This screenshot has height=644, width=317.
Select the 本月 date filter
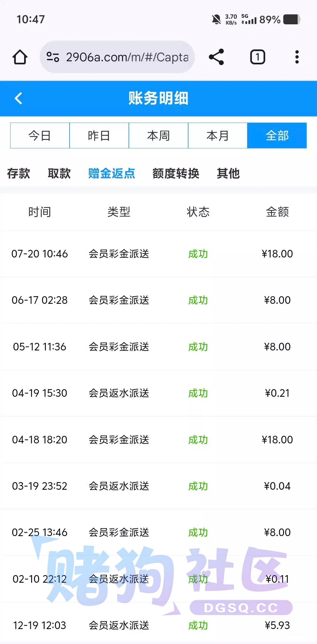pyautogui.click(x=218, y=135)
